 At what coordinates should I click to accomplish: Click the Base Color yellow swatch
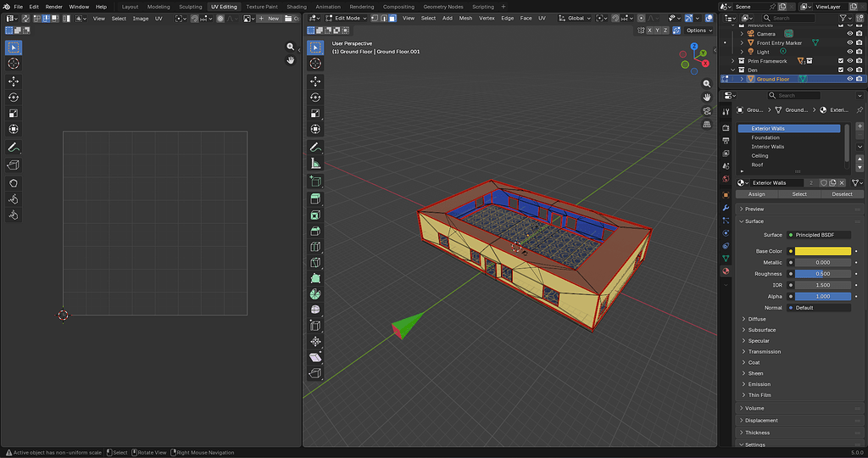(822, 251)
